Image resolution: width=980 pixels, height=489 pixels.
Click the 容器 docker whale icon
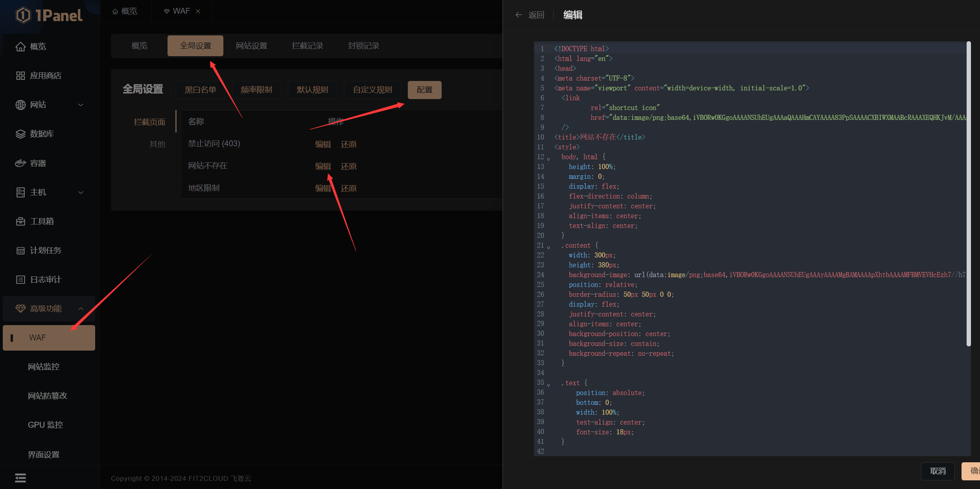pos(20,163)
